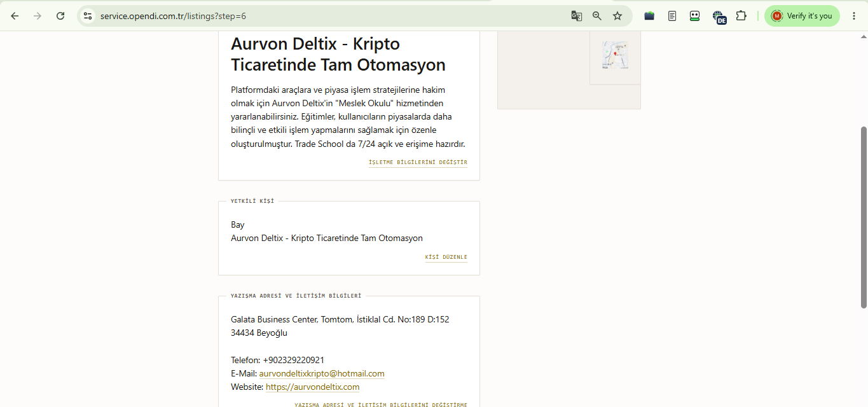Click KİŞİ DÜZENLE link

pos(446,258)
